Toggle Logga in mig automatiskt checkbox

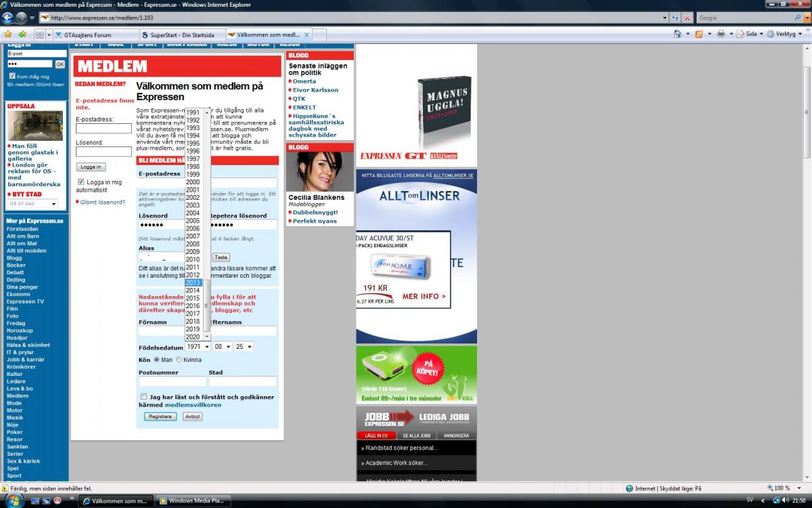tap(81, 182)
